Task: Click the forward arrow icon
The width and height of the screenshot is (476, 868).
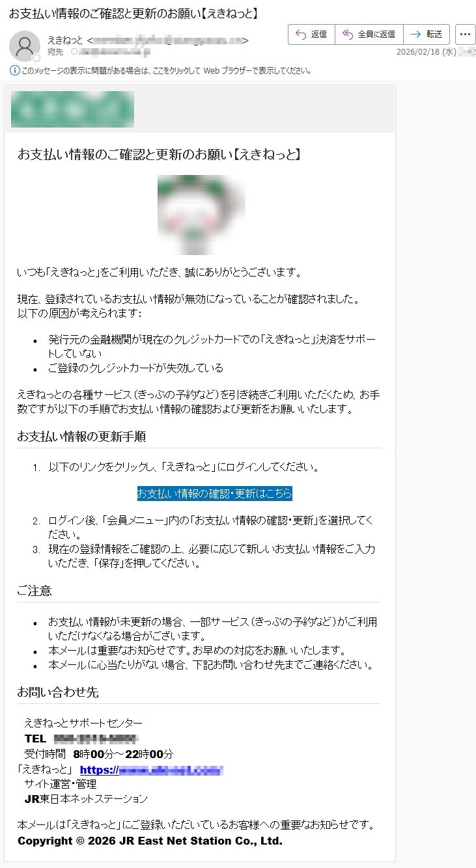Action: pyautogui.click(x=416, y=34)
